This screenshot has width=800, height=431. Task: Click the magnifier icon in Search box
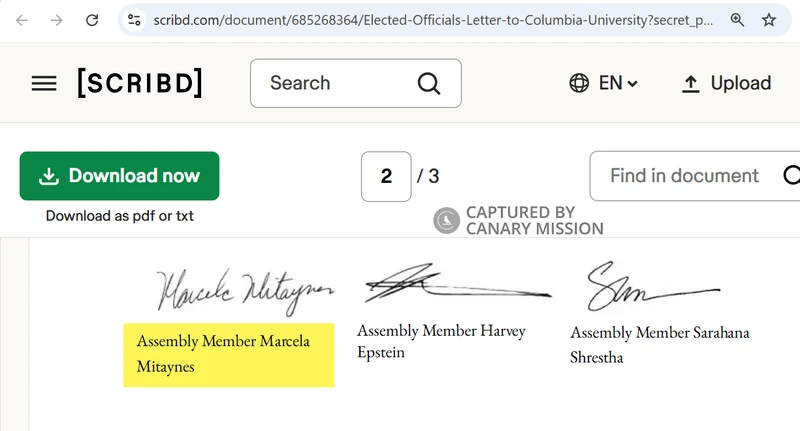click(x=428, y=84)
